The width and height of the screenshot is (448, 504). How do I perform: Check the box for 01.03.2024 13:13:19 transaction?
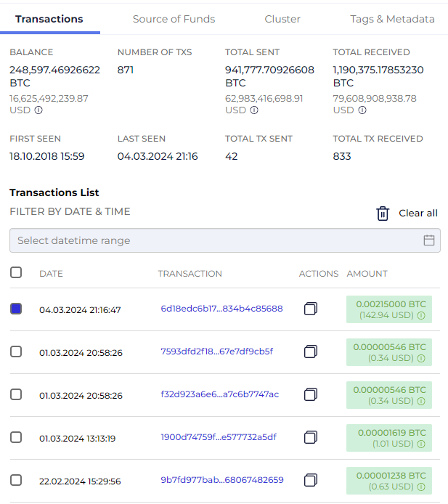click(x=16, y=437)
